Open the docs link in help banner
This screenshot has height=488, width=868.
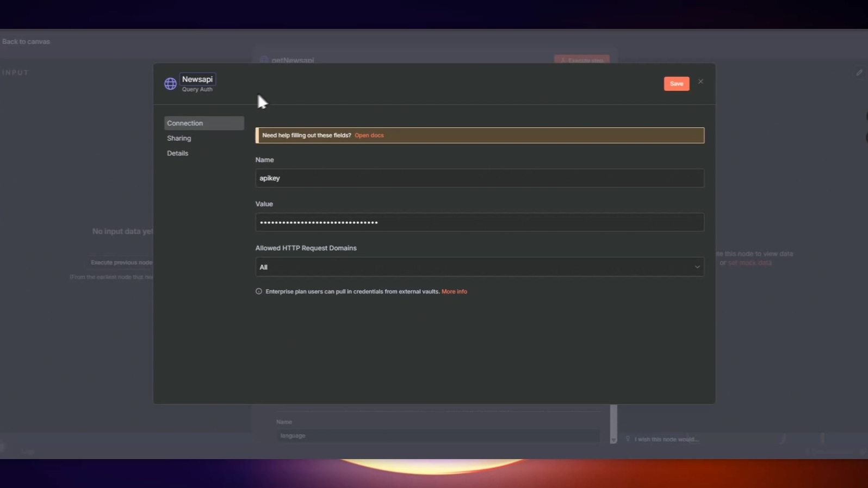click(369, 135)
